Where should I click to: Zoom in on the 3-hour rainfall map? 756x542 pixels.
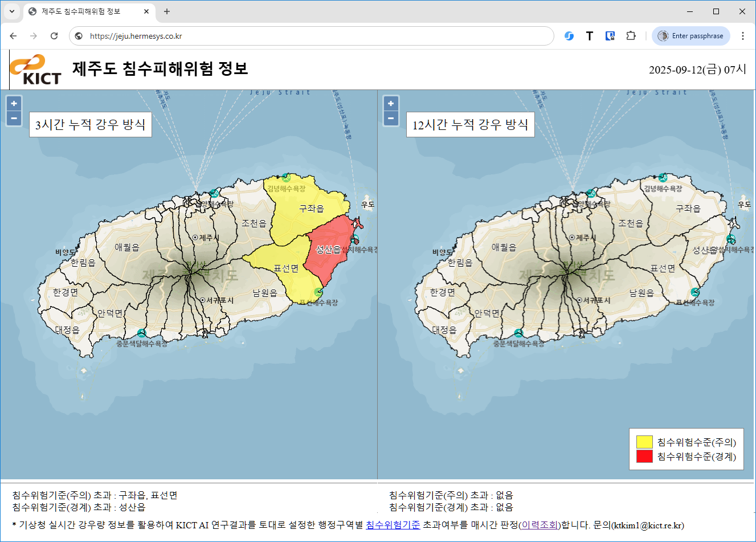pos(14,103)
